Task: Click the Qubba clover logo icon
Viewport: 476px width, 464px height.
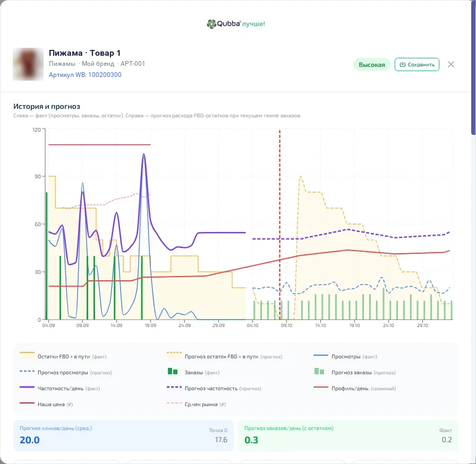Action: click(211, 24)
